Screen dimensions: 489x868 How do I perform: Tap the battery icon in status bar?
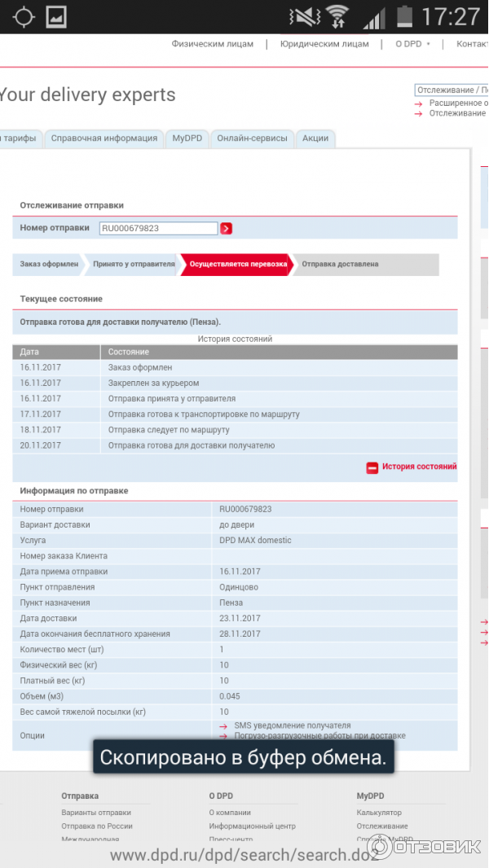click(x=405, y=16)
